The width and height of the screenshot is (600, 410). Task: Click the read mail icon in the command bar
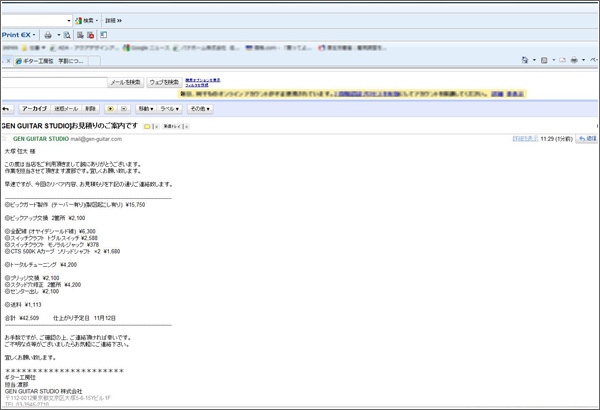click(x=562, y=60)
